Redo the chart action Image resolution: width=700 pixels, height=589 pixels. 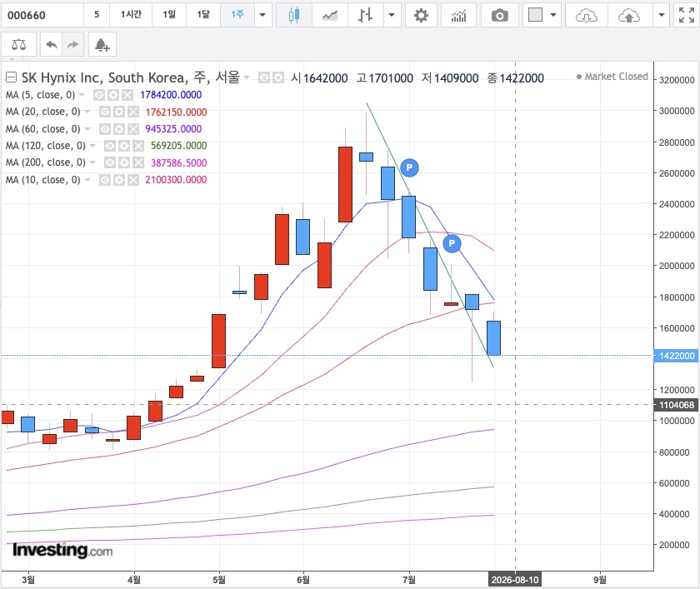[x=72, y=44]
